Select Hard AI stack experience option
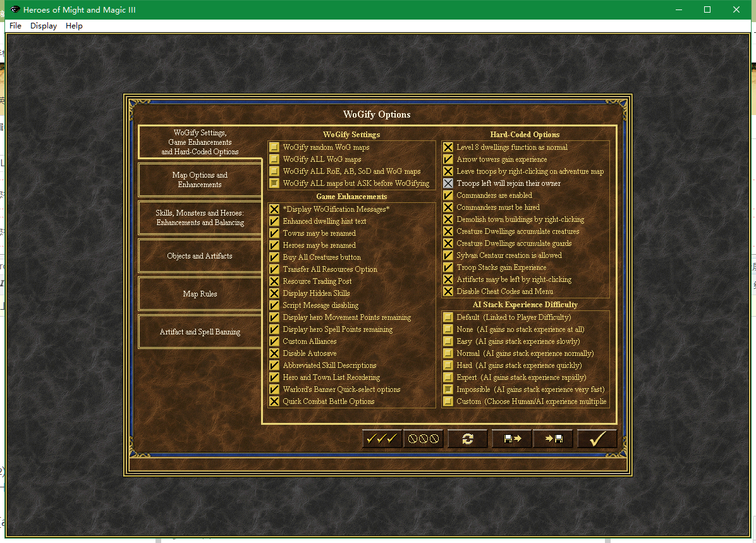The height and width of the screenshot is (543, 756). pos(448,365)
